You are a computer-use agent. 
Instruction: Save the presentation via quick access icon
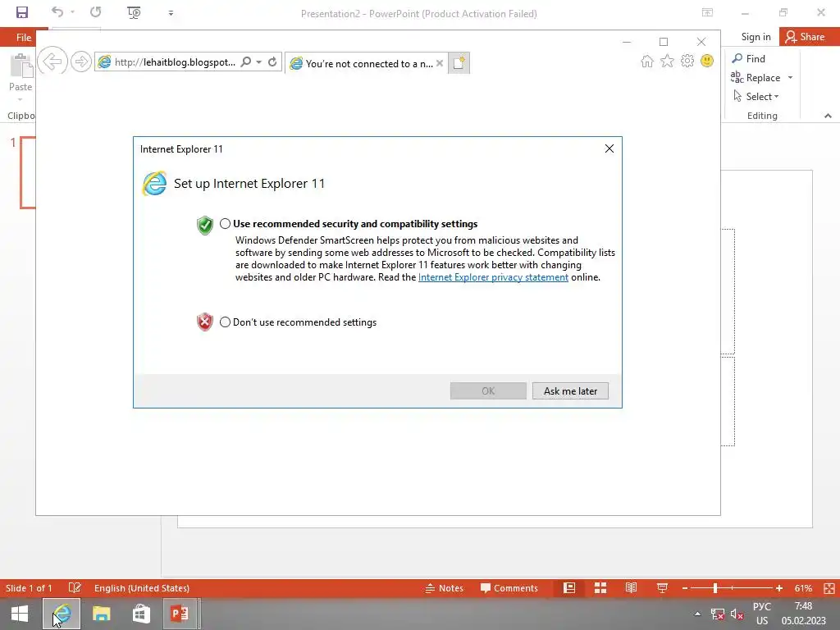tap(22, 12)
